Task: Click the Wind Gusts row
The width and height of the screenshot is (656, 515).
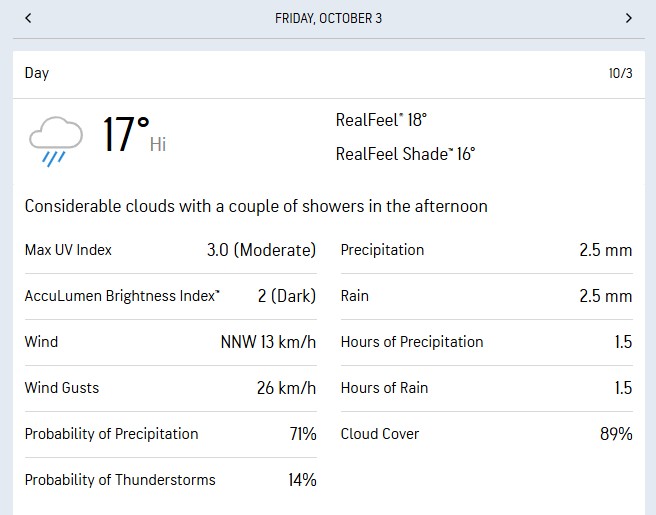Action: 170,388
